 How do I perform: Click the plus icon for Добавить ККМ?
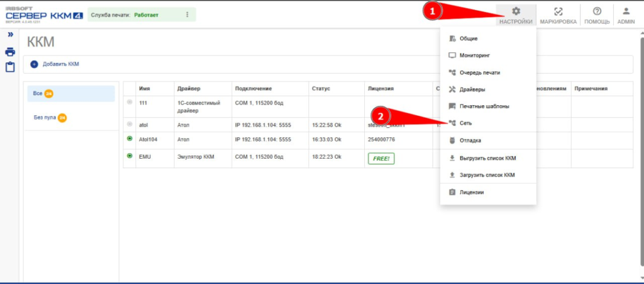34,64
